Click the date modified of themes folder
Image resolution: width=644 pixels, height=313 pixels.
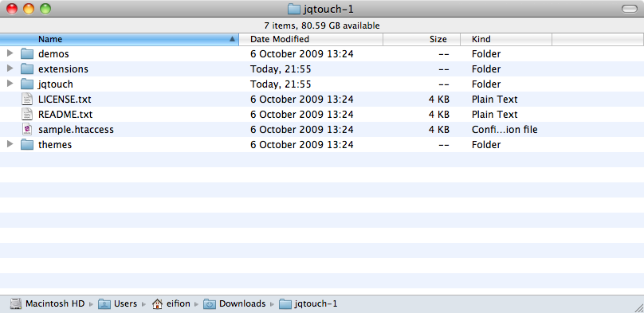tap(302, 145)
